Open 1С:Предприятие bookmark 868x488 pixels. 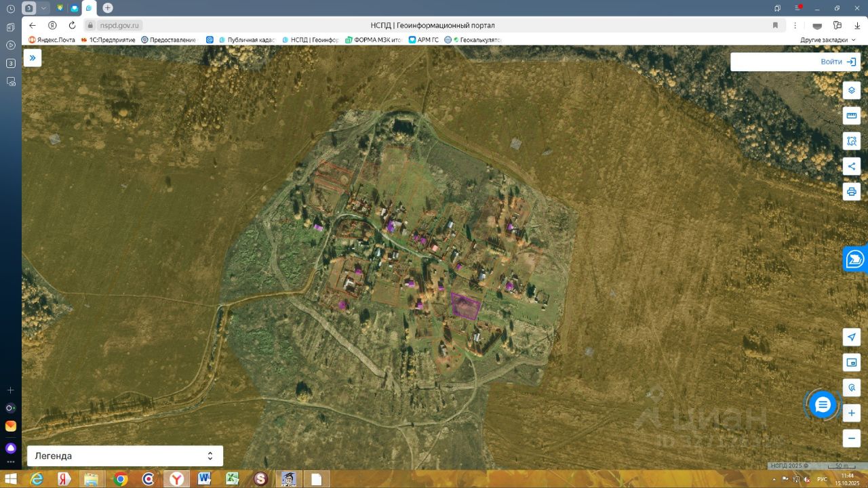pyautogui.click(x=108, y=40)
